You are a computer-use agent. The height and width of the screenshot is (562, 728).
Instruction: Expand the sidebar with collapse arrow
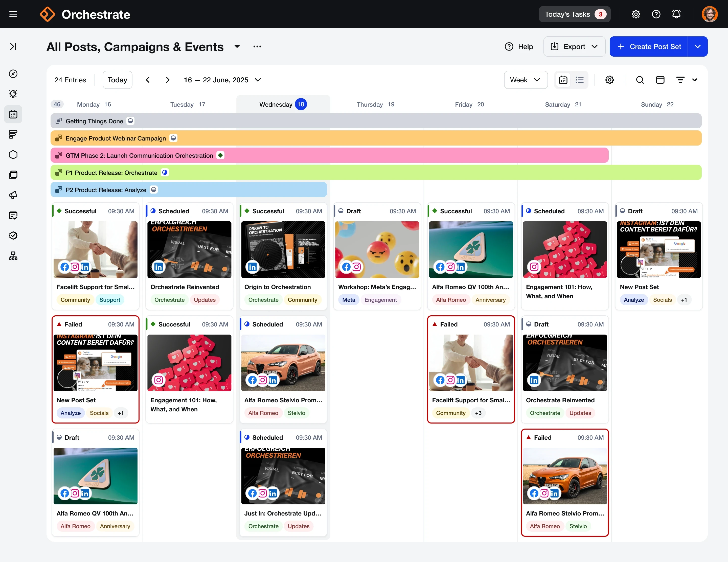(x=13, y=47)
